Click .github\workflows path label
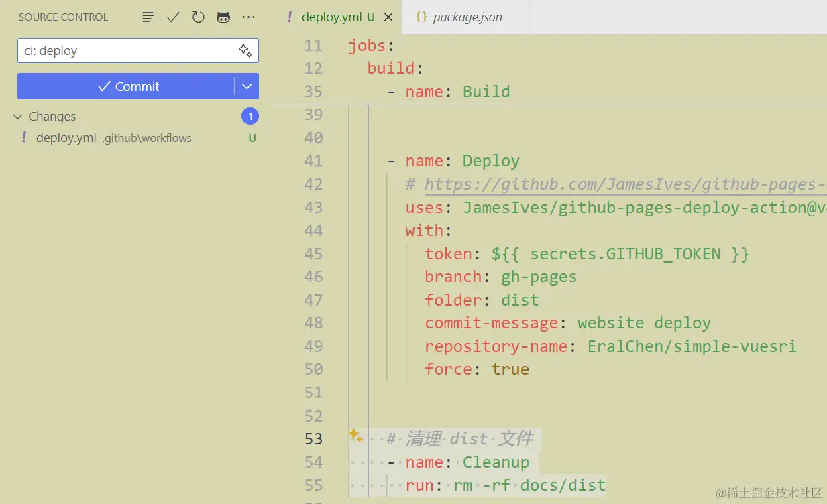Viewport: 827px width, 504px height. point(147,139)
